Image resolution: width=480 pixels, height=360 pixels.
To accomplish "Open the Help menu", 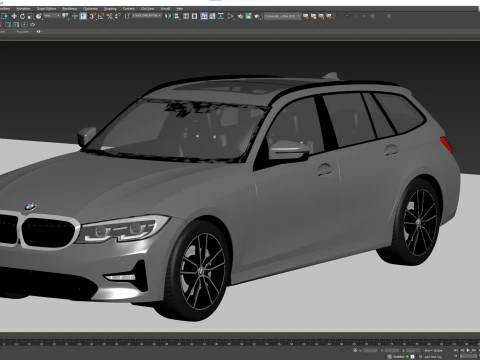I will pos(180,9).
